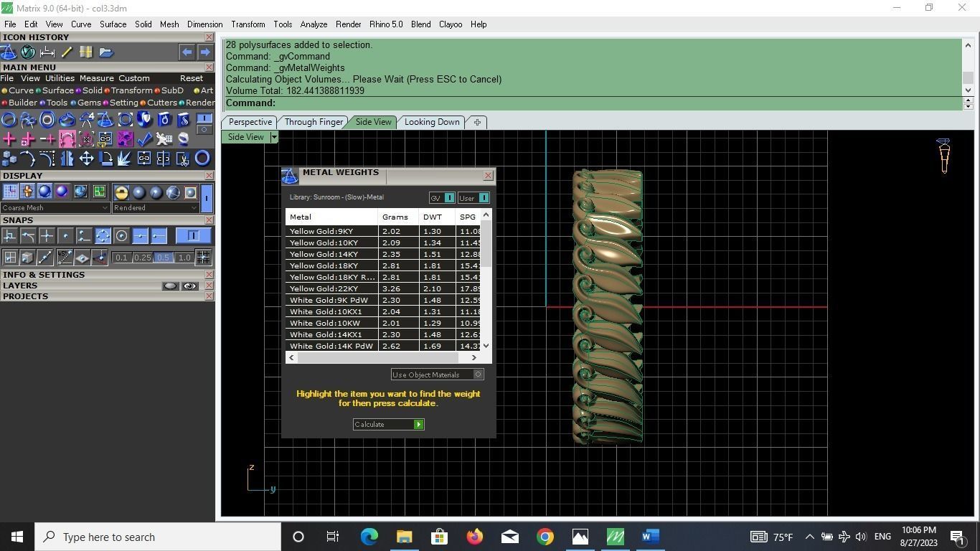Go back with the Icon History left arrow

click(x=187, y=52)
